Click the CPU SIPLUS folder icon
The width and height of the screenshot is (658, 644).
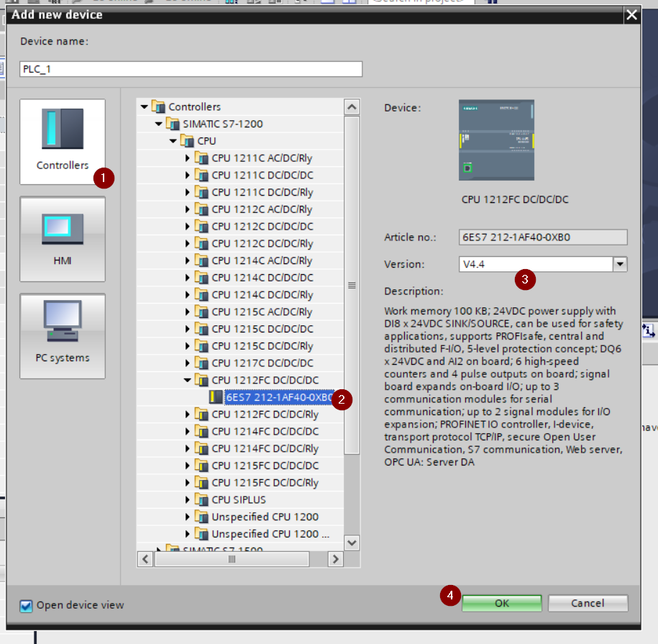click(x=201, y=500)
